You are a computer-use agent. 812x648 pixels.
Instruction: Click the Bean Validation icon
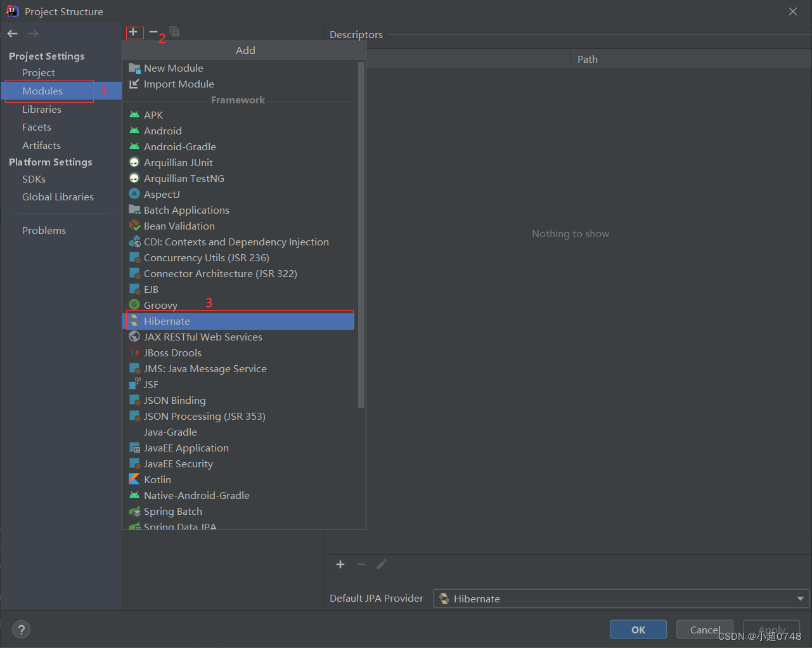click(134, 226)
